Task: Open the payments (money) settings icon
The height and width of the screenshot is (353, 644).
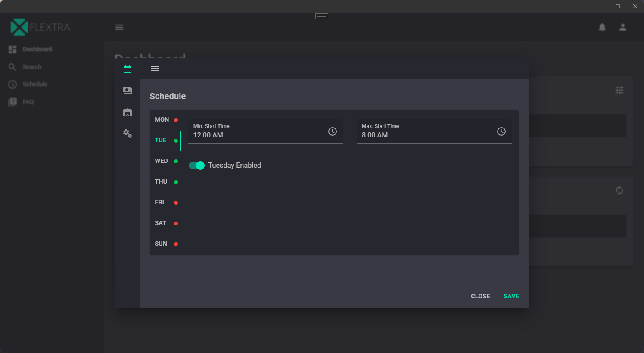Action: (x=128, y=91)
